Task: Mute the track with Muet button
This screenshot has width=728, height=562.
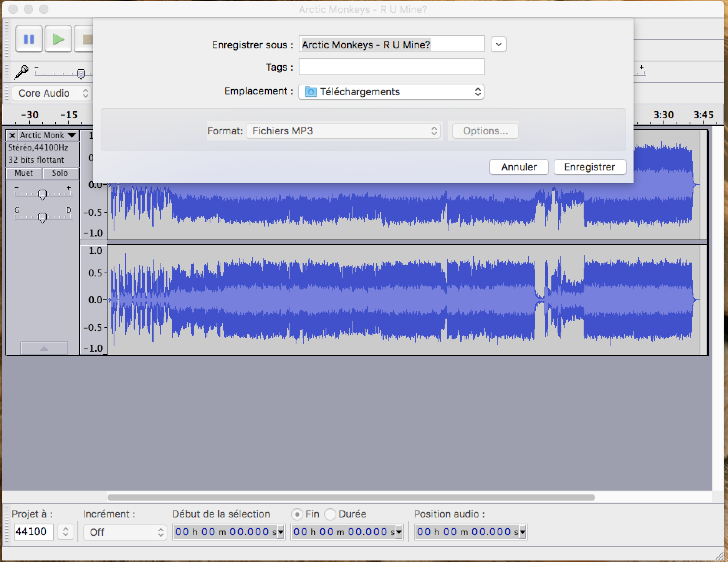Action: (x=24, y=173)
